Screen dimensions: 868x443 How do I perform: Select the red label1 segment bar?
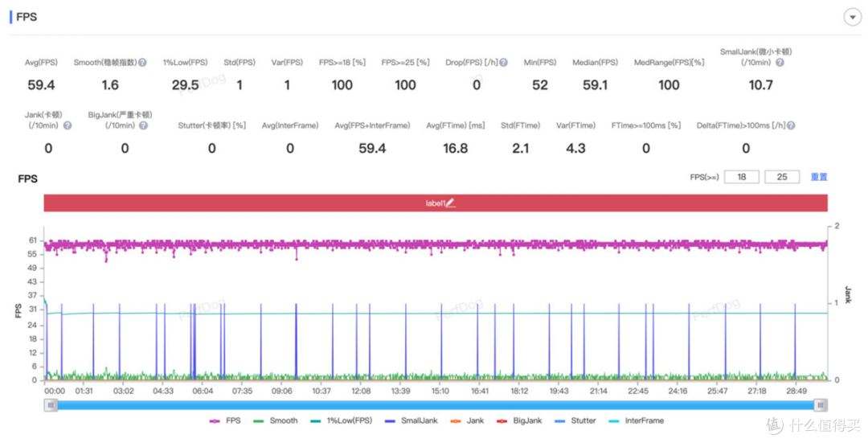click(436, 203)
